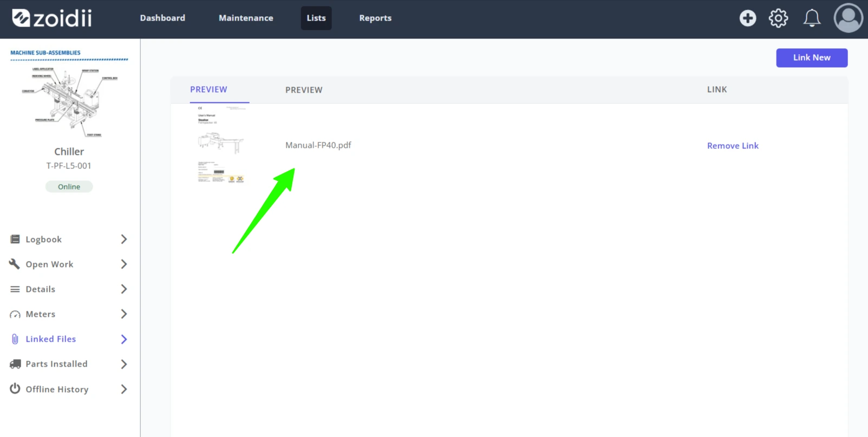Click the machine sub-assemblies diagram image
This screenshot has width=868, height=437.
point(69,94)
